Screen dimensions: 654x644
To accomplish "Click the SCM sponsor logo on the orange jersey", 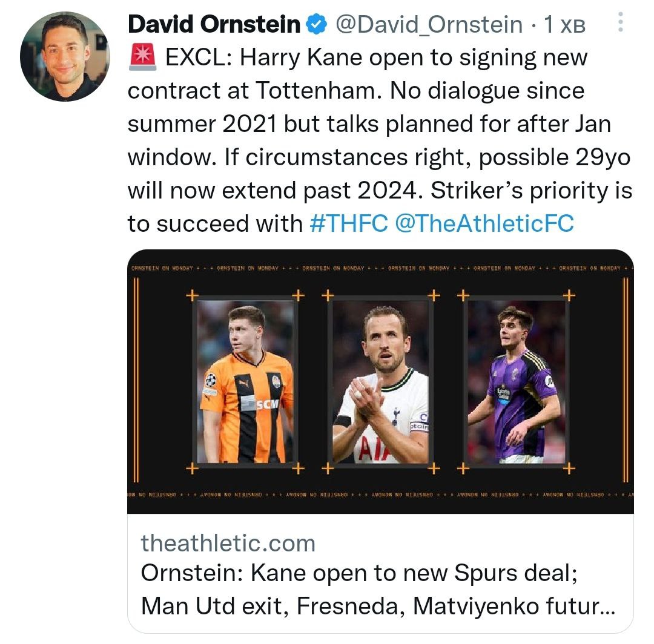I will click(x=261, y=403).
